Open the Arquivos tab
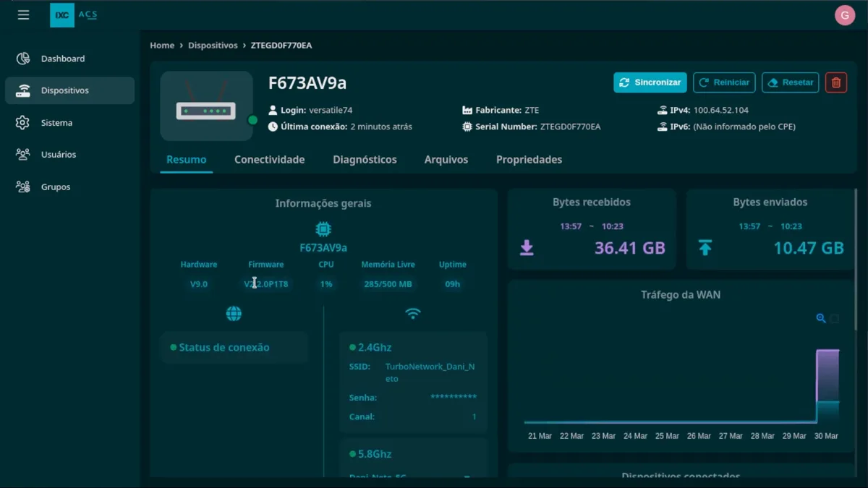Image resolution: width=868 pixels, height=488 pixels. (x=446, y=160)
